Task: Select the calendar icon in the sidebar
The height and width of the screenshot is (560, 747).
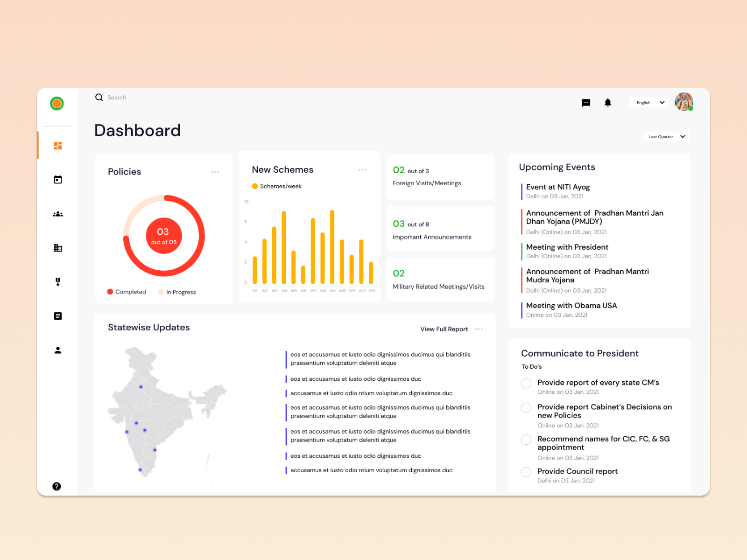Action: [57, 179]
